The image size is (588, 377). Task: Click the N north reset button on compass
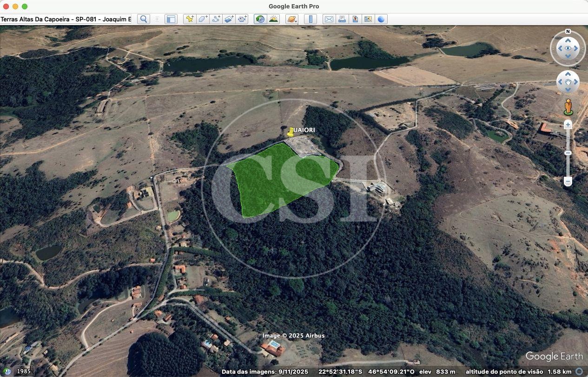(568, 32)
